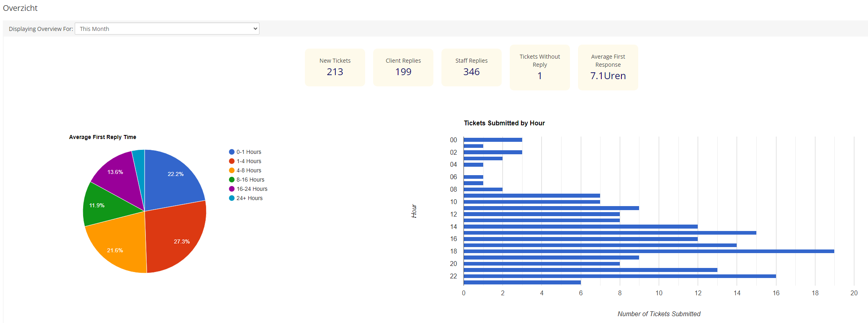Click the New Tickets stat card
This screenshot has height=323, width=868.
coord(335,67)
